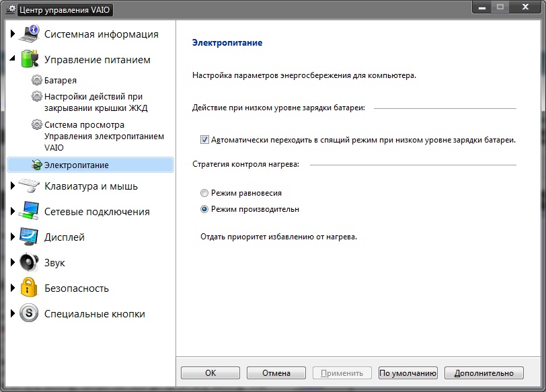The image size is (546, 392).
Task: Click gear icon beside Система просмотра
Action: tap(36, 124)
